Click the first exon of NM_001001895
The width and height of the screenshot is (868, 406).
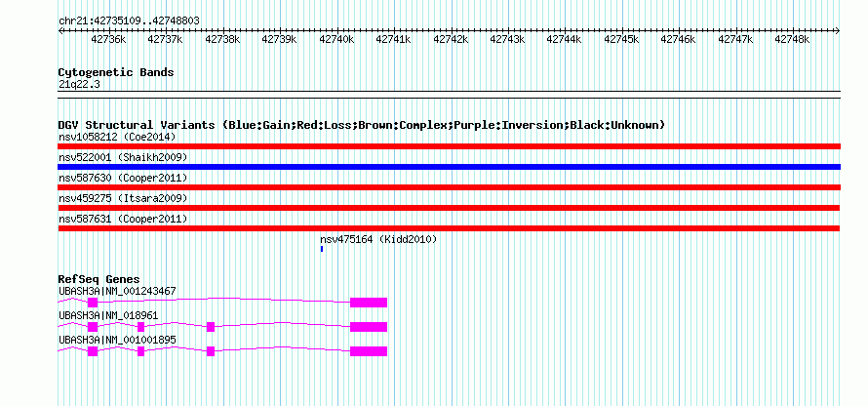93,351
